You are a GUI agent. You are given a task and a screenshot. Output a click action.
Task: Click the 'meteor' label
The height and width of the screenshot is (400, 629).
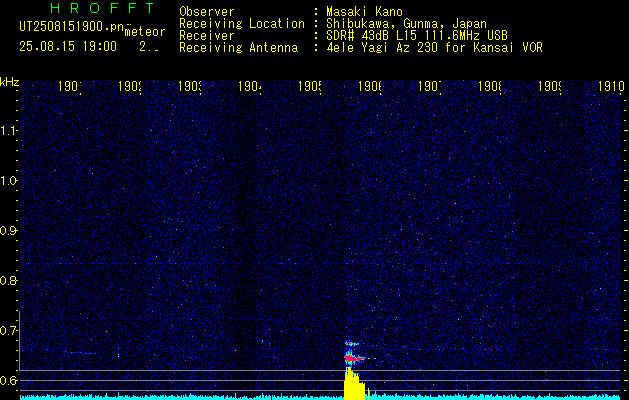[x=145, y=32]
